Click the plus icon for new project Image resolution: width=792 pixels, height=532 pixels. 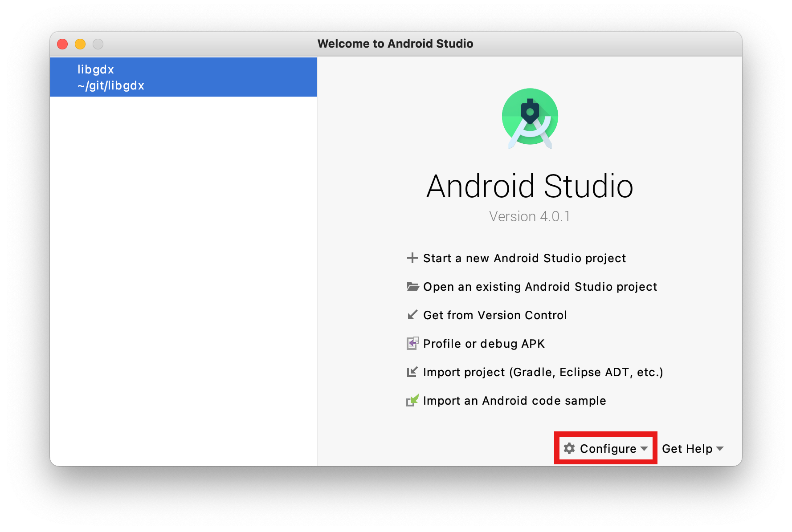412,258
